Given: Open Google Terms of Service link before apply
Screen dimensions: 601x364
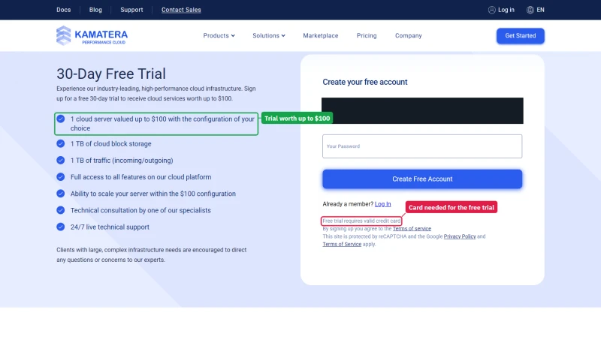Looking at the screenshot, I should pos(342,244).
